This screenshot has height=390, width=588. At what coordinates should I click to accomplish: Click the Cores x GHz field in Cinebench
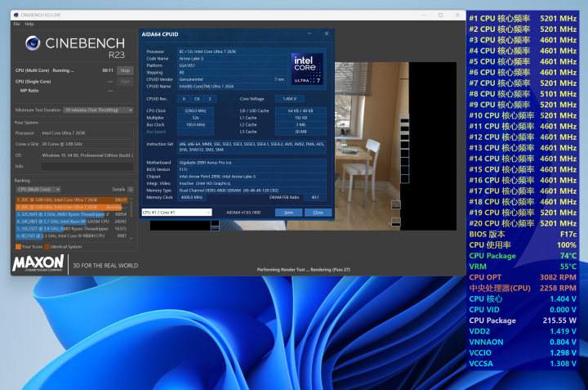87,144
